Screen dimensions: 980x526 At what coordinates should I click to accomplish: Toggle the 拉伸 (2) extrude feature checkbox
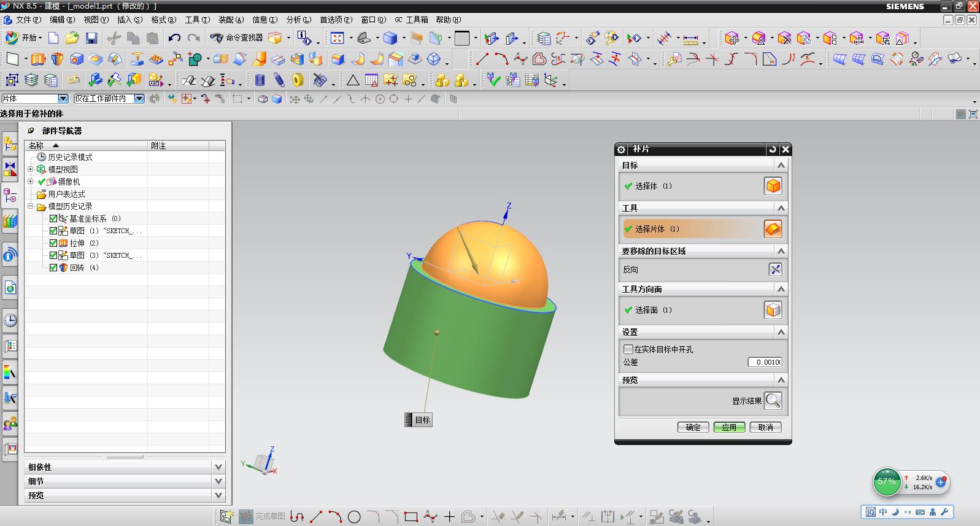[53, 243]
